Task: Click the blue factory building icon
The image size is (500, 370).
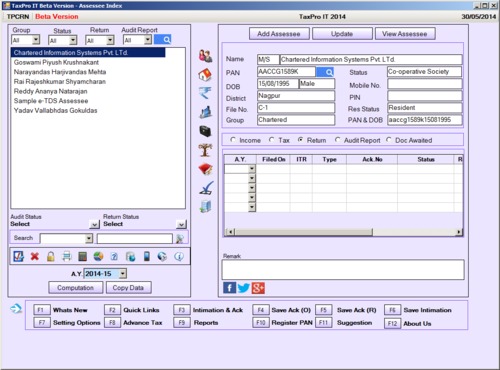Action: pos(205,112)
